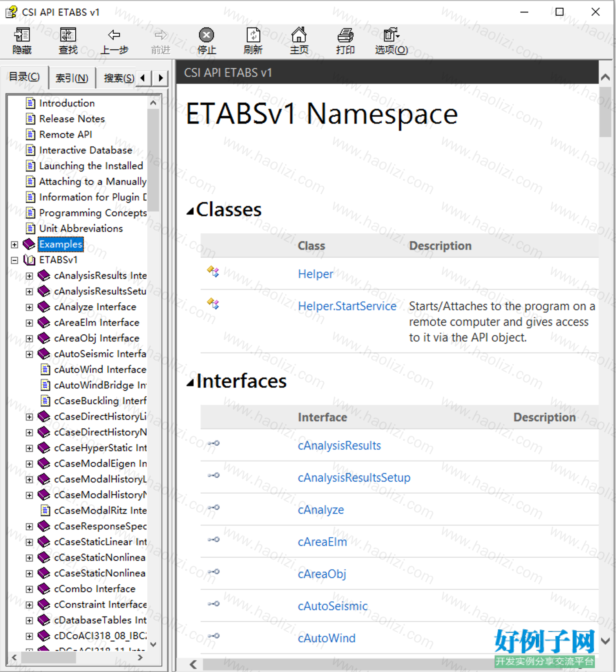Click the Hide (隐藏) toolbar icon

(x=22, y=35)
